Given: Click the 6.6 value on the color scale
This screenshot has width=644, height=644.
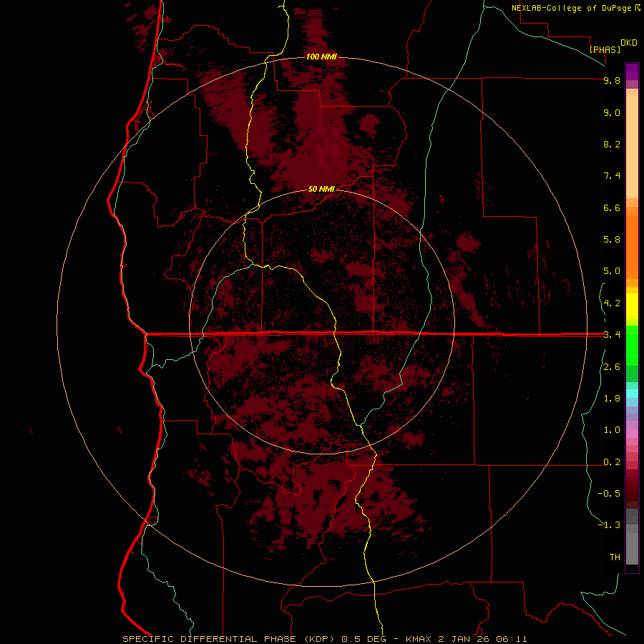Looking at the screenshot, I should (x=612, y=208).
